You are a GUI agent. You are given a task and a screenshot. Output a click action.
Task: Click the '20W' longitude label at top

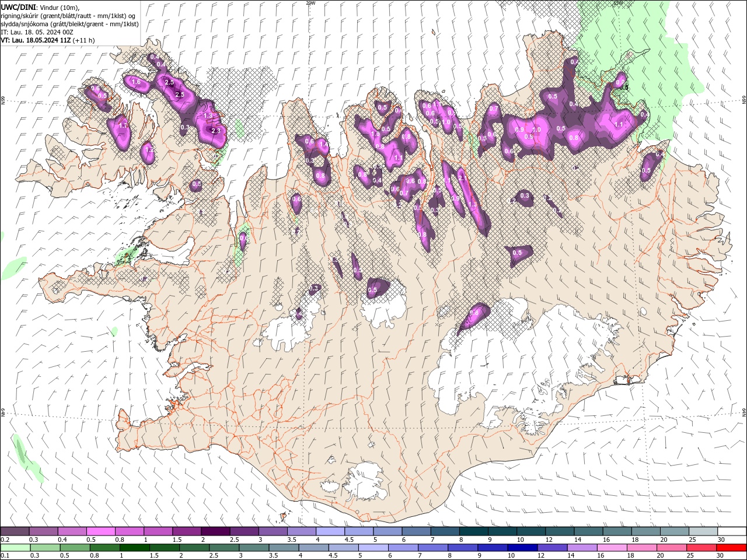(310, 3)
